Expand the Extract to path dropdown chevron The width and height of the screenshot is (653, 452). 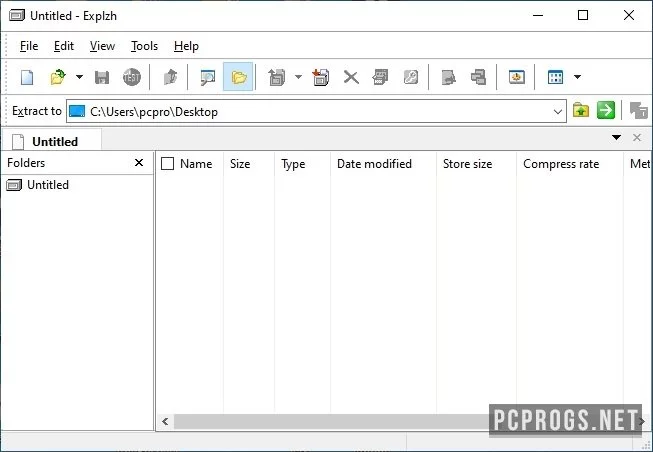[x=558, y=112]
